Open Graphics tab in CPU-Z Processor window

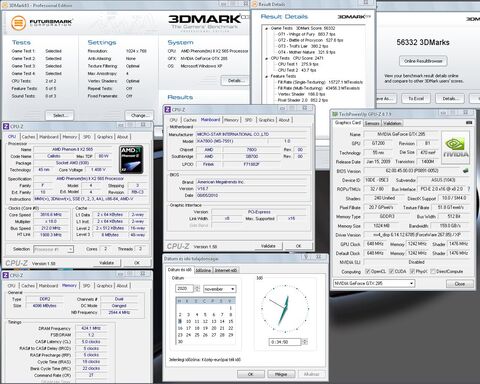point(105,137)
